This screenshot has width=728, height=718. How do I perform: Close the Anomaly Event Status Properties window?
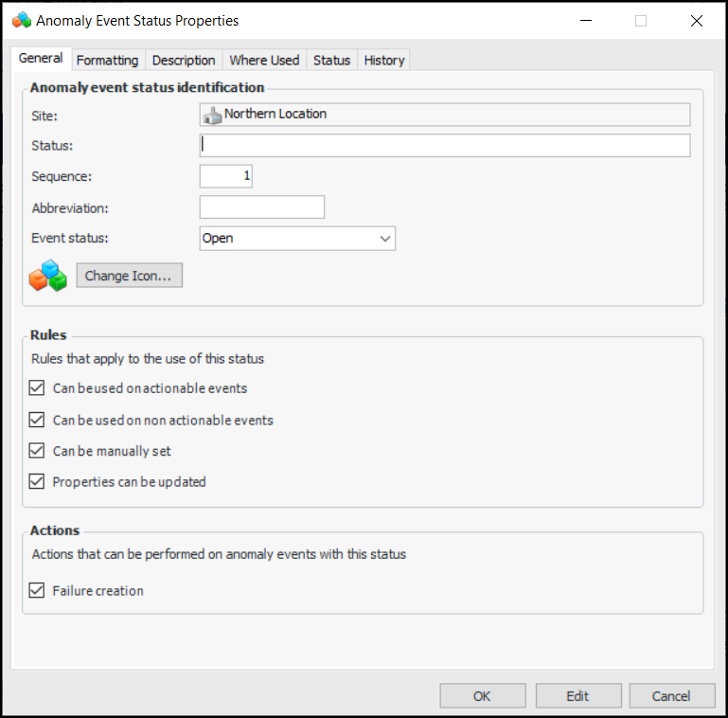[697, 20]
